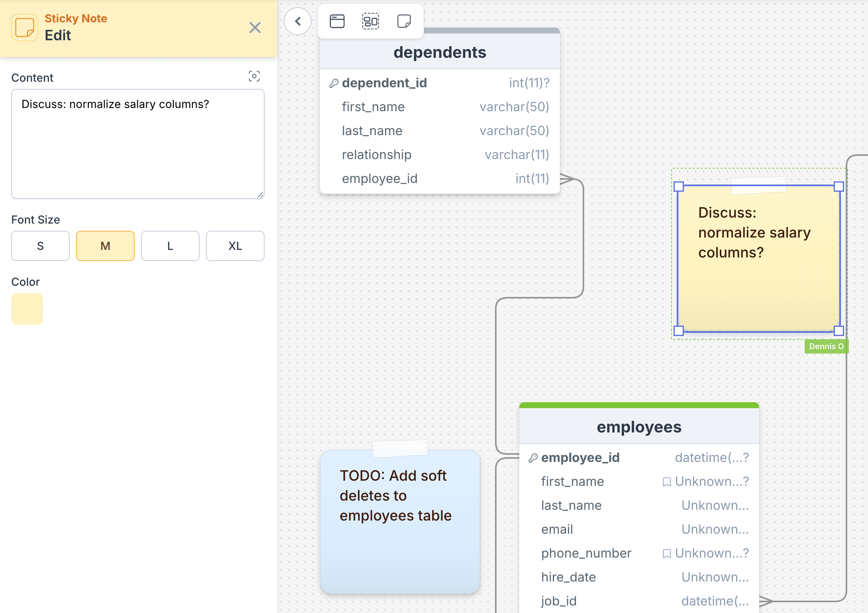This screenshot has height=613, width=868.
Task: Click the employees table title
Action: [x=639, y=427]
